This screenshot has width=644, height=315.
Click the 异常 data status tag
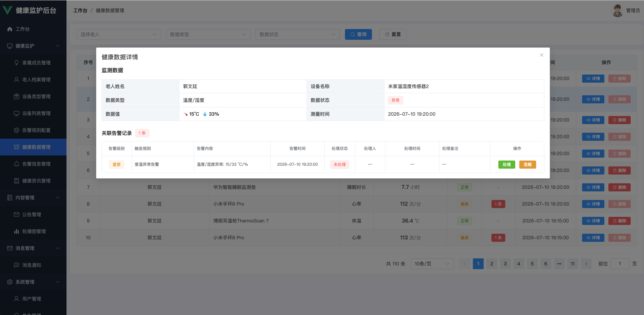(395, 100)
